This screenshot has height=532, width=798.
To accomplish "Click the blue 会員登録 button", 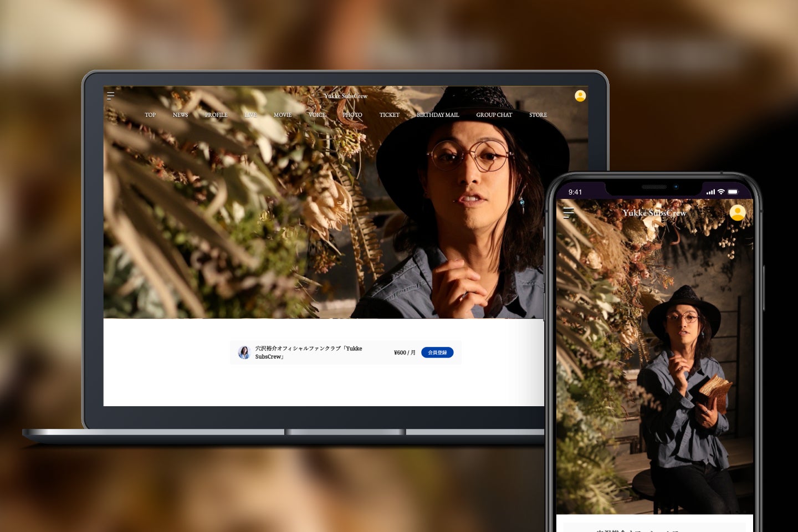I will tap(437, 352).
